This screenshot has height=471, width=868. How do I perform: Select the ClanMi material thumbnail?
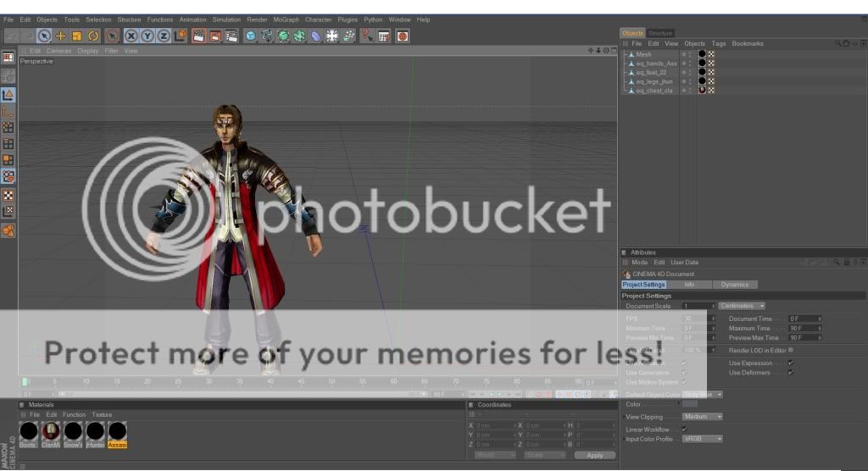[x=51, y=432]
